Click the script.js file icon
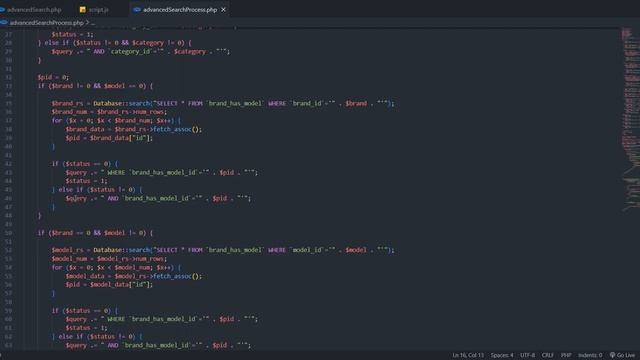Image resolution: width=640 pixels, height=360 pixels. pos(83,9)
